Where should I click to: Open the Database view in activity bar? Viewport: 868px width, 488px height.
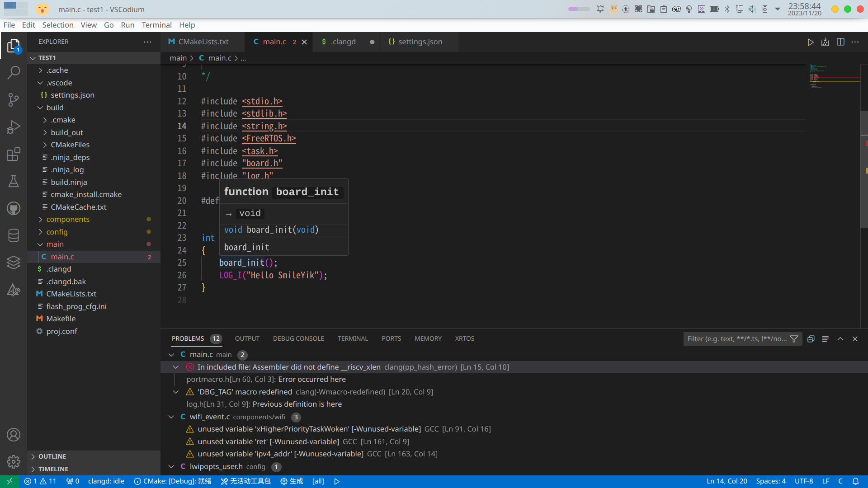coord(14,235)
